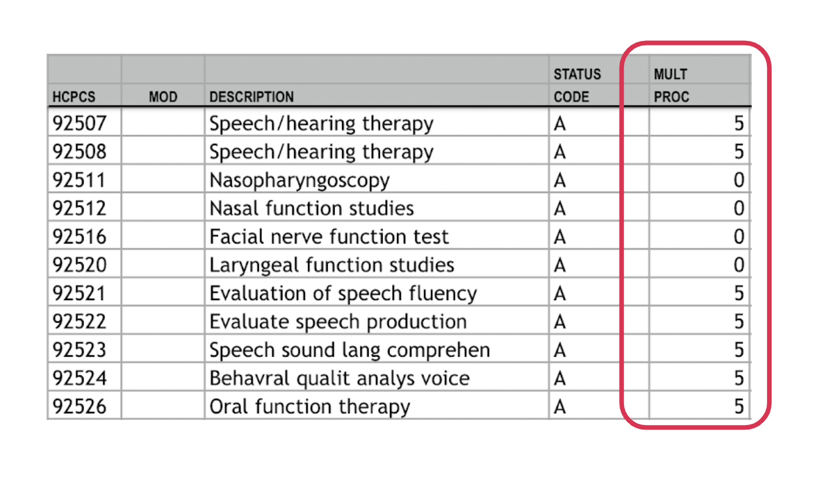Viewport: 819px width, 504px height.
Task: Click the Nasopharyngoscopy description cell
Action: coord(376,179)
